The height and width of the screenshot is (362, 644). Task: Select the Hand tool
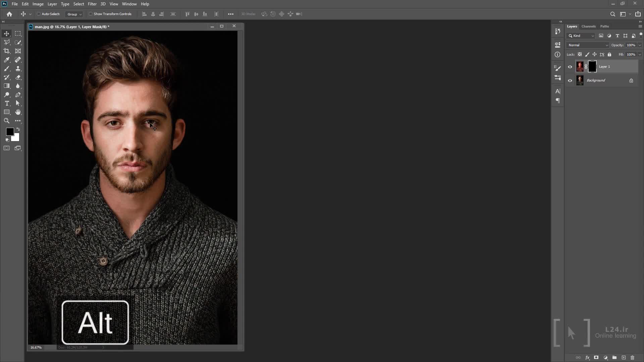18,112
